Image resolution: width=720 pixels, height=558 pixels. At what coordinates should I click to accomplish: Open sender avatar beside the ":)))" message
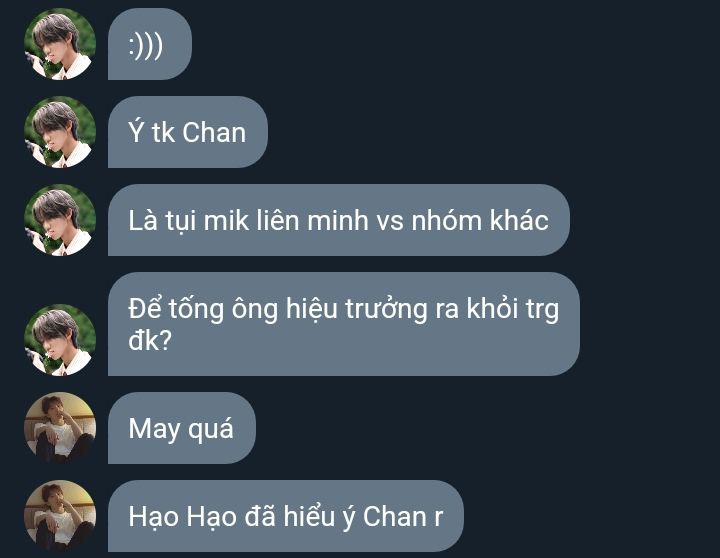coord(60,44)
